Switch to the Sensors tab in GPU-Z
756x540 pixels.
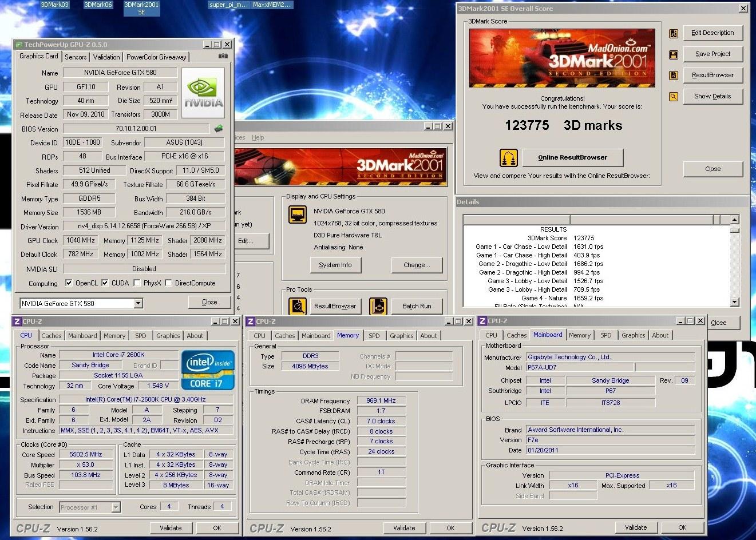76,57
